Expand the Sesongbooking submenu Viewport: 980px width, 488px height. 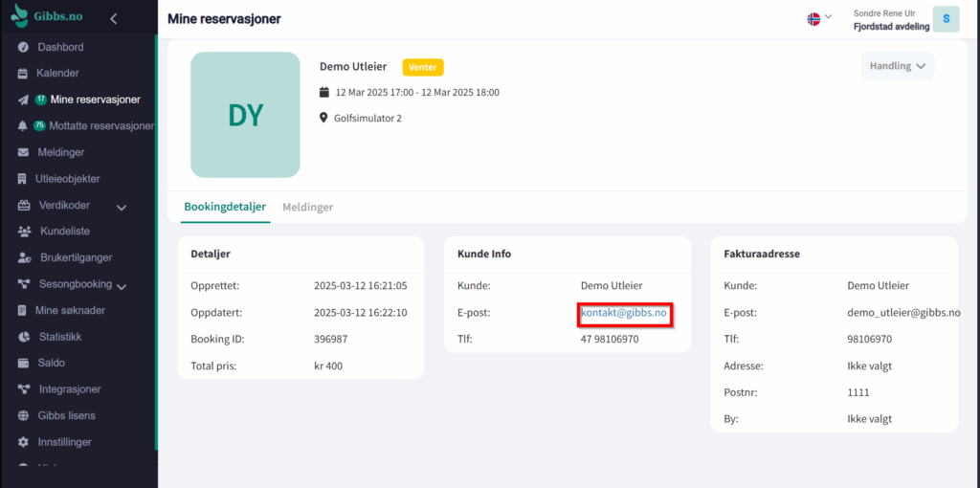tap(122, 285)
